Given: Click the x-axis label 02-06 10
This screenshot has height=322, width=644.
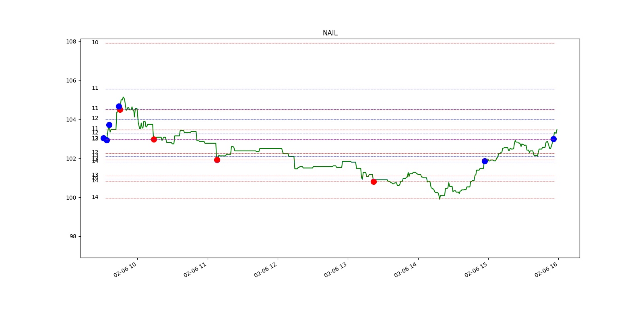Looking at the screenshot, I should click(x=125, y=270).
